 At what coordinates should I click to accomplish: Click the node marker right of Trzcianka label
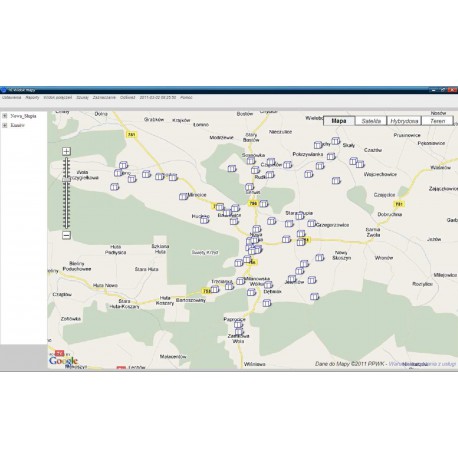[x=229, y=286]
